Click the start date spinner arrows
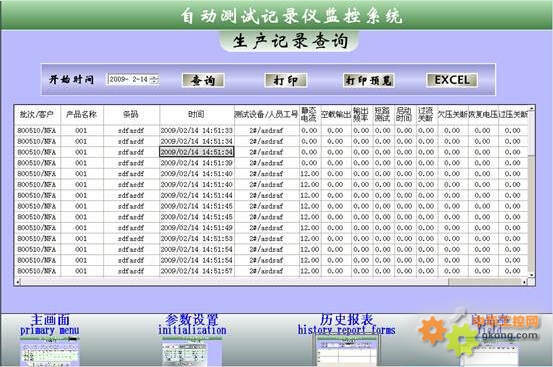Screen dimensions: 553x367 [154, 79]
